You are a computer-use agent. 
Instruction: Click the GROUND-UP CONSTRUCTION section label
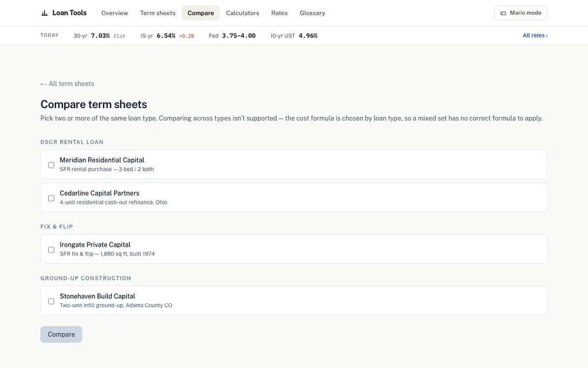point(86,278)
